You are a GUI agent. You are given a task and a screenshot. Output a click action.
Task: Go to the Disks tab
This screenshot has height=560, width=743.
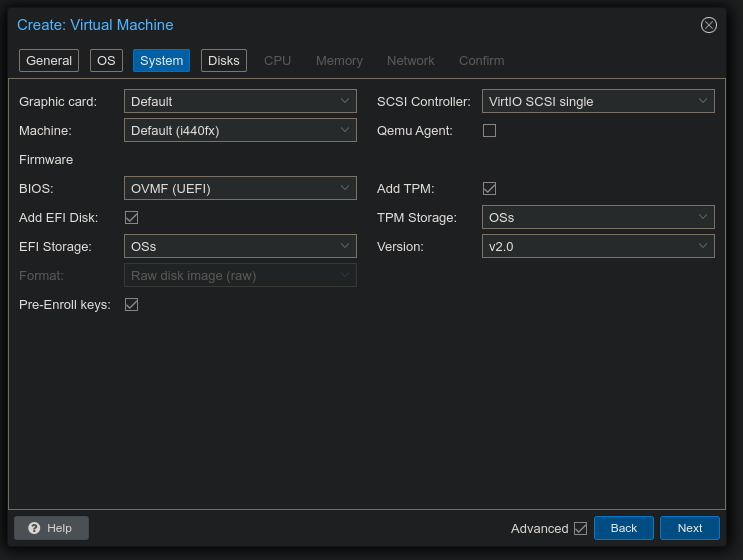coord(223,60)
